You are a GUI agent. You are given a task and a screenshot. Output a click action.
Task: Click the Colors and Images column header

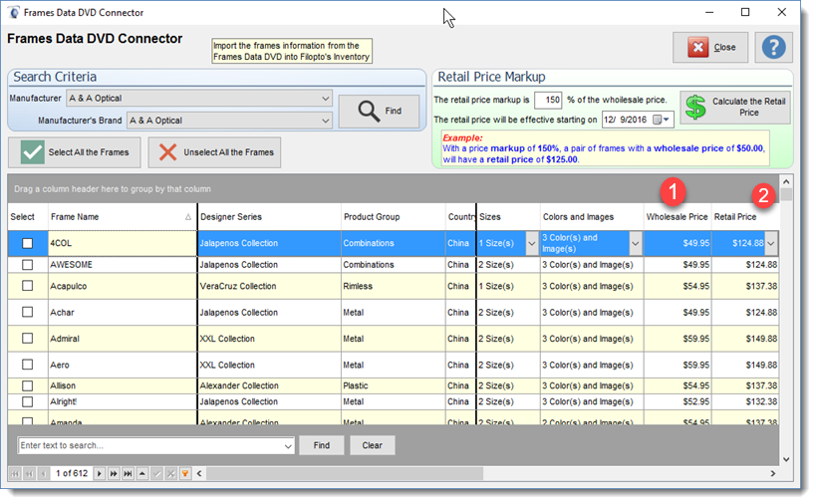tap(592, 217)
